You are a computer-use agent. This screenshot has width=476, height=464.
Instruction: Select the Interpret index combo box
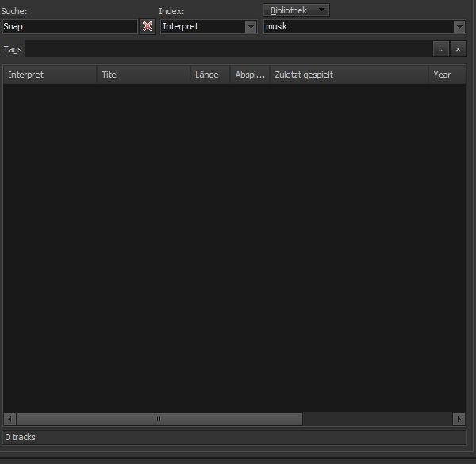click(209, 26)
